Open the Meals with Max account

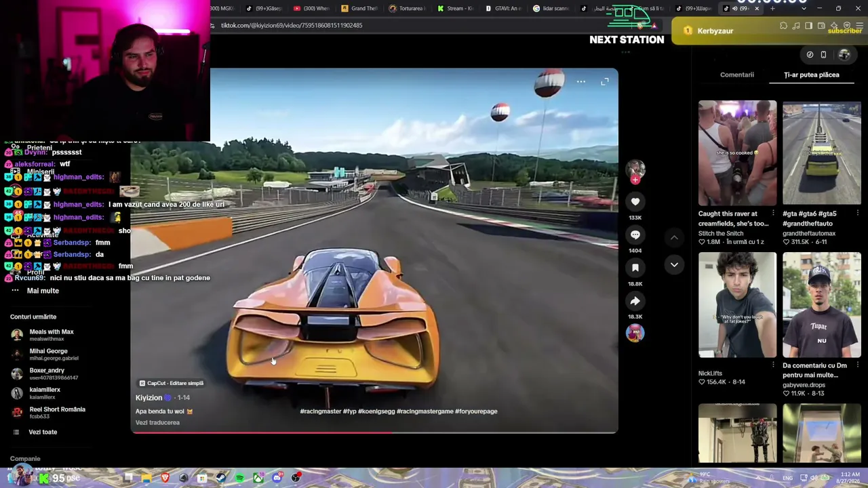click(52, 334)
